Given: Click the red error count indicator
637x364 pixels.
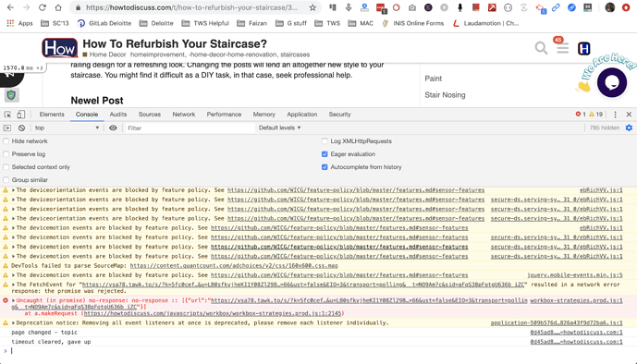Looking at the screenshot, I should tap(581, 115).
